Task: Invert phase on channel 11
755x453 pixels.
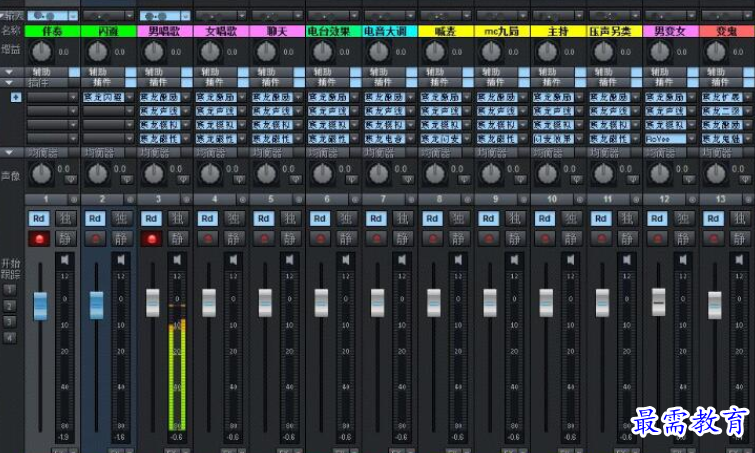Action: [x=633, y=180]
